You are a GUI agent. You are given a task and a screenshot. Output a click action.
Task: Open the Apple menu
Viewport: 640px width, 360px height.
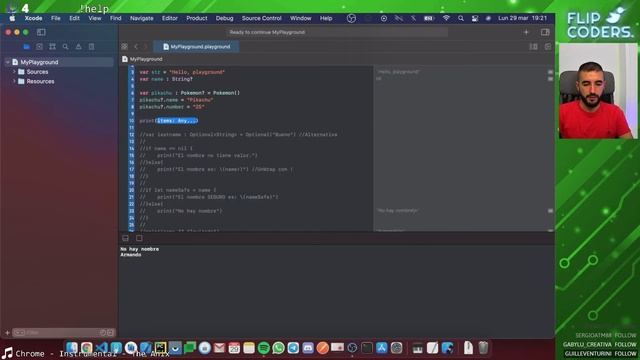(12, 18)
